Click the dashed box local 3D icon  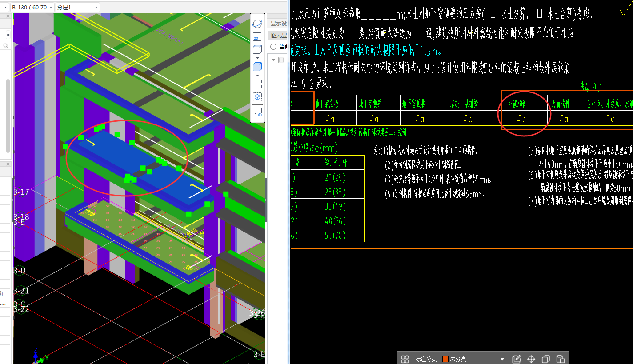tap(257, 97)
